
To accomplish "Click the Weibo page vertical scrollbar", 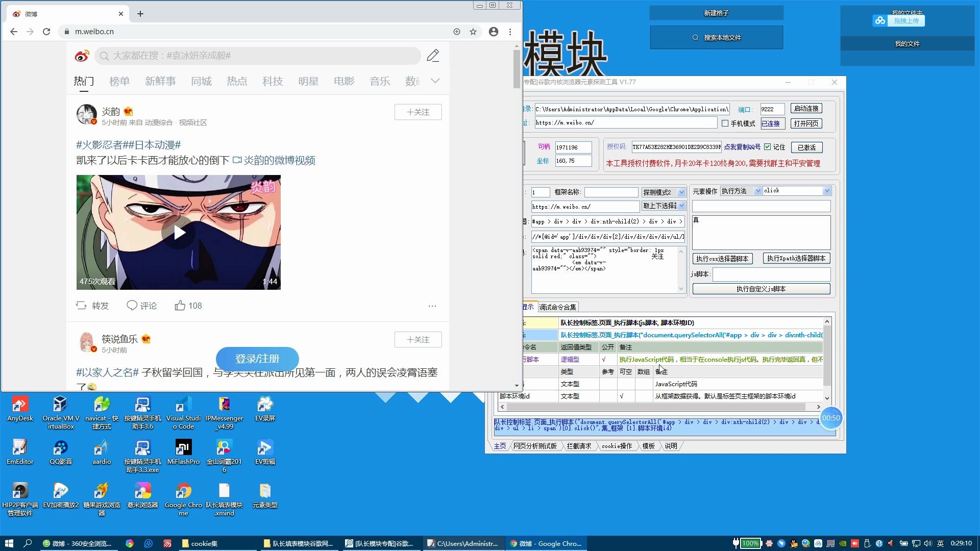I will click(517, 69).
